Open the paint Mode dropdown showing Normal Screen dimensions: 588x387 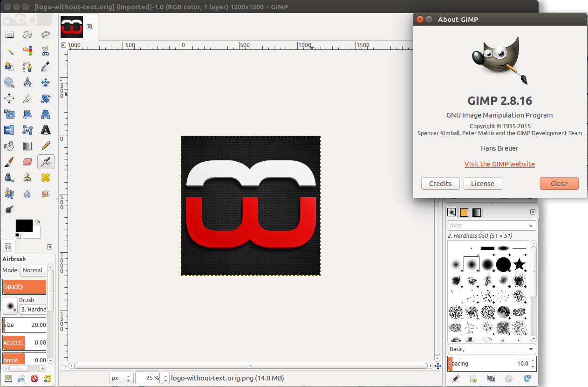pos(33,270)
